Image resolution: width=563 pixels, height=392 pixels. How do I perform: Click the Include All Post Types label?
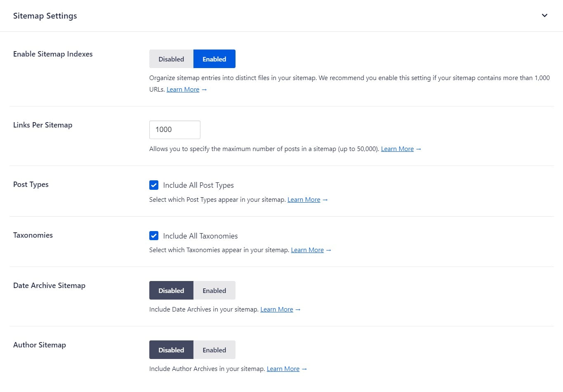pos(198,185)
